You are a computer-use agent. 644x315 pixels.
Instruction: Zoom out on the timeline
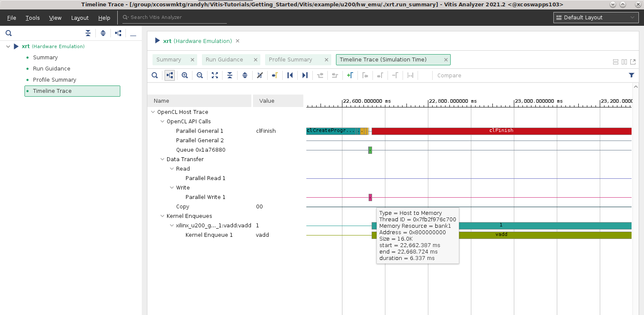[200, 75]
